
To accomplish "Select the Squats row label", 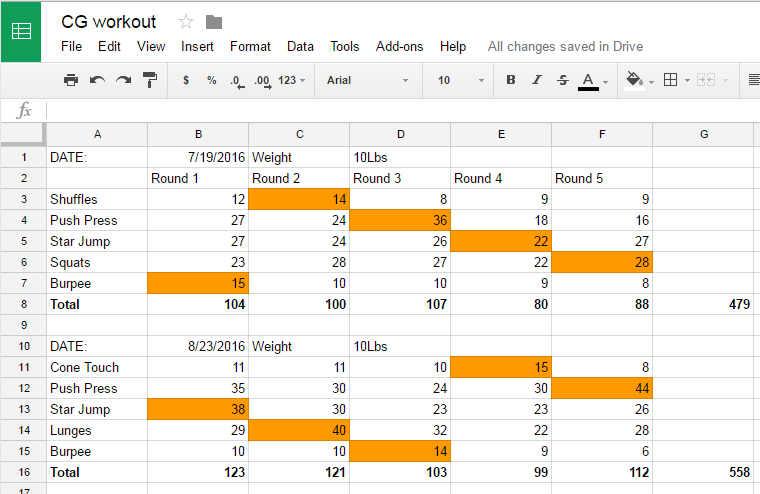I will click(97, 262).
